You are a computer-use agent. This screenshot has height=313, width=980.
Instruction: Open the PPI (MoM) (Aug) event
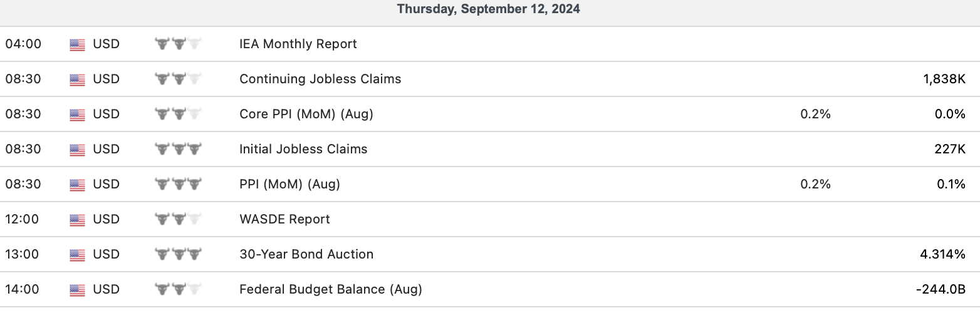(289, 185)
